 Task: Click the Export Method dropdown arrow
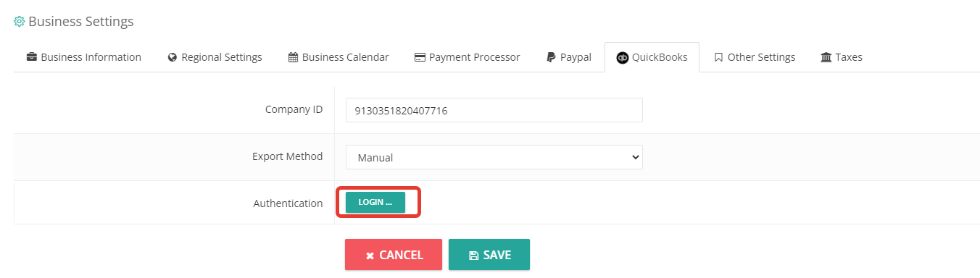pyautogui.click(x=636, y=157)
